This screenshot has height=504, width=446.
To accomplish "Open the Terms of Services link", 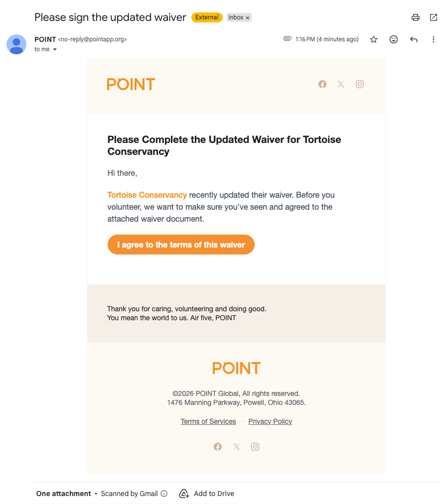I will click(x=208, y=421).
